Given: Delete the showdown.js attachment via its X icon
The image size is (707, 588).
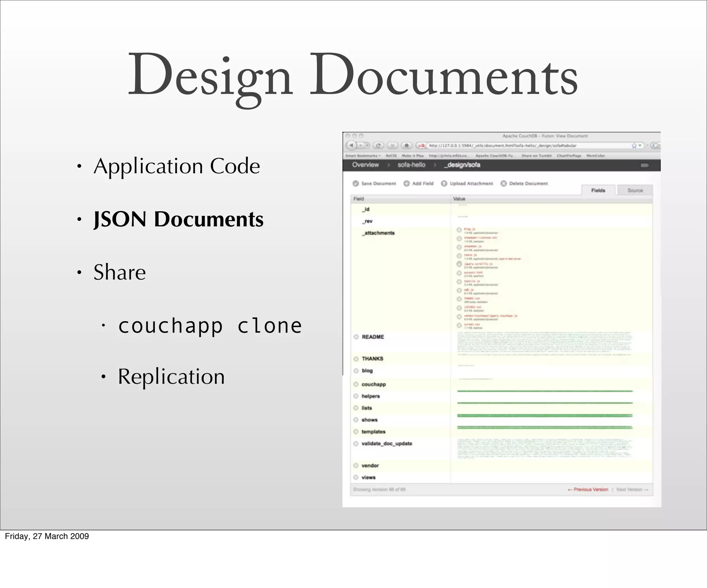Looking at the screenshot, I should pyautogui.click(x=459, y=247).
